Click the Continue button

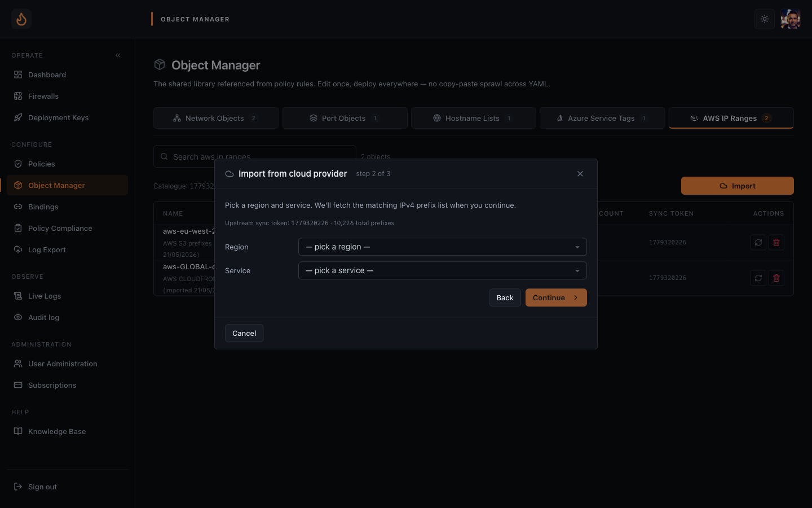556,297
